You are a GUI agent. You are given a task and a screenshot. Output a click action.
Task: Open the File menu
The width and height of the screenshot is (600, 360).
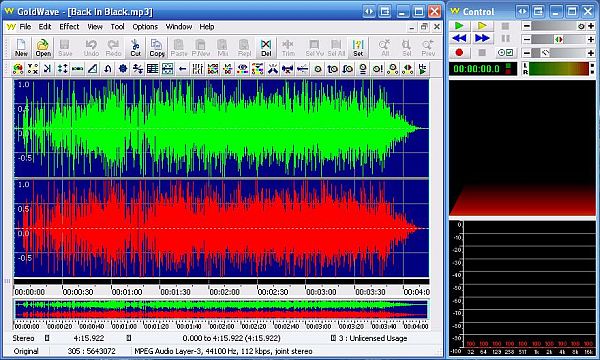click(x=25, y=27)
